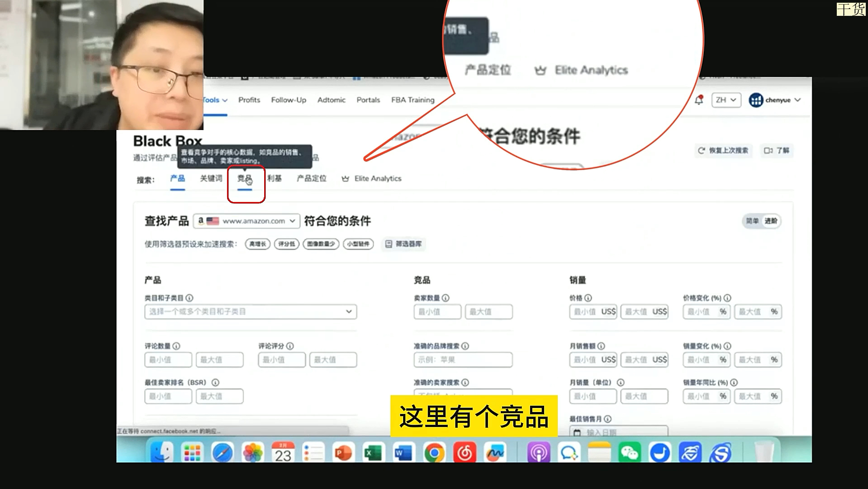This screenshot has height=489, width=868.
Task: Show info tooltip for 评论数量
Action: pos(176,346)
